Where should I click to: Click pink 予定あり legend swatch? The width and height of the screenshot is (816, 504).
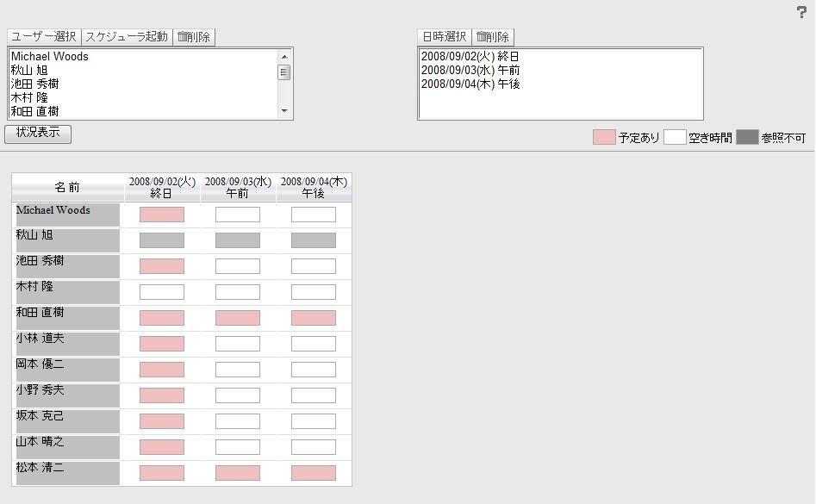(604, 137)
